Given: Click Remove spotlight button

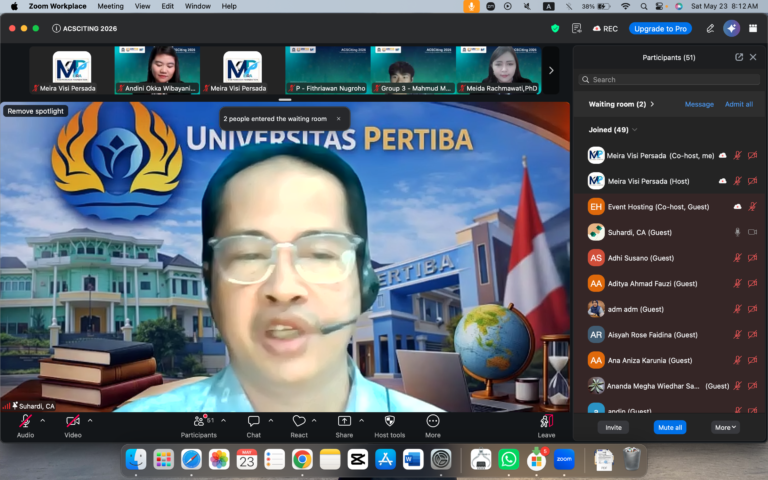Looking at the screenshot, I should [x=36, y=111].
